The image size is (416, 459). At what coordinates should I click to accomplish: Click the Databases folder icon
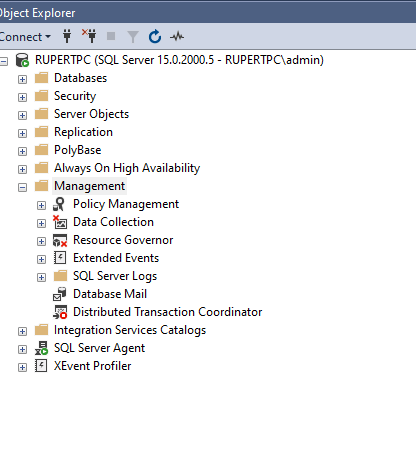[42, 78]
